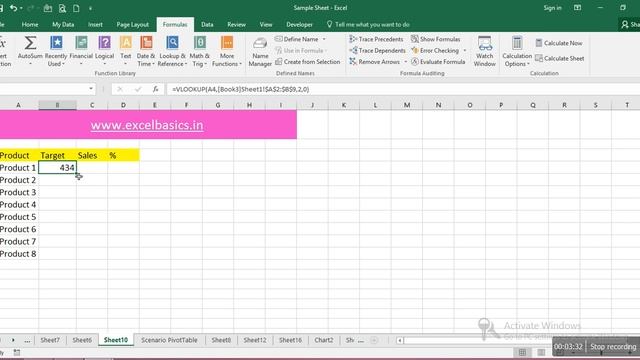The height and width of the screenshot is (360, 640).
Task: Click Trace Precedents
Action: tap(376, 39)
